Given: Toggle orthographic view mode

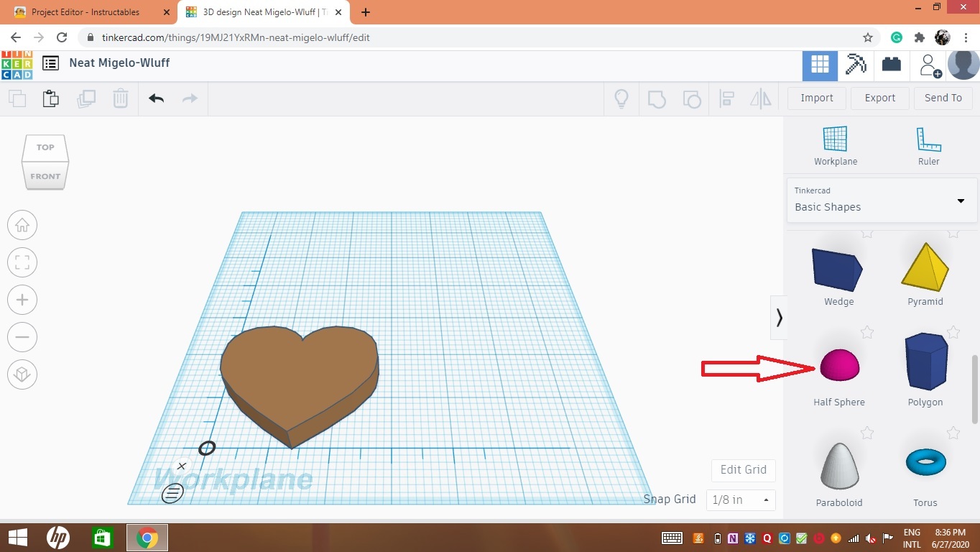Looking at the screenshot, I should [22, 374].
